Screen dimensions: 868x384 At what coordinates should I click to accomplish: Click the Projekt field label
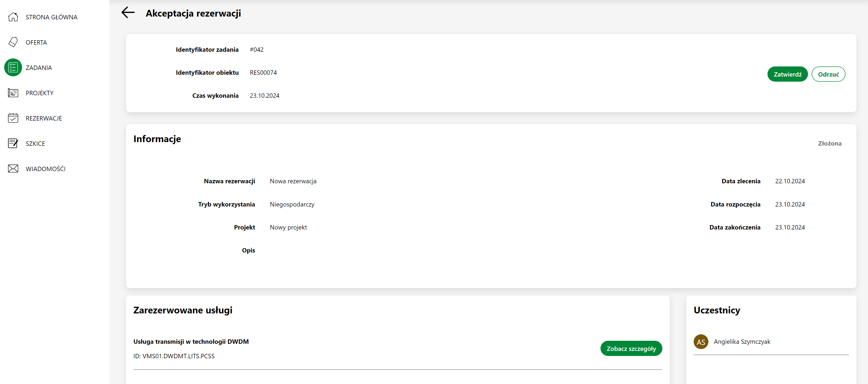click(245, 227)
